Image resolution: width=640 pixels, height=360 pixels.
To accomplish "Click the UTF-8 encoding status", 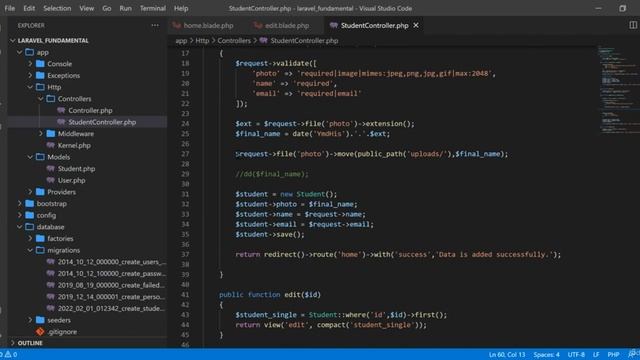I will click(x=576, y=354).
